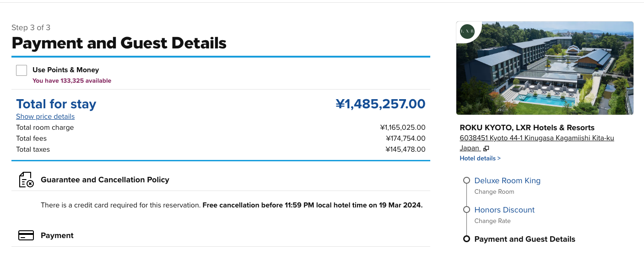Click the Honors Discount step circle

tap(466, 210)
